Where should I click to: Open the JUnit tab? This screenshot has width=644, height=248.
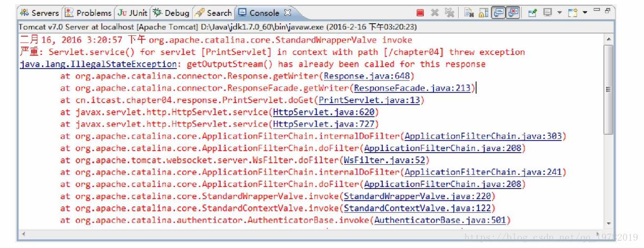pyautogui.click(x=133, y=13)
